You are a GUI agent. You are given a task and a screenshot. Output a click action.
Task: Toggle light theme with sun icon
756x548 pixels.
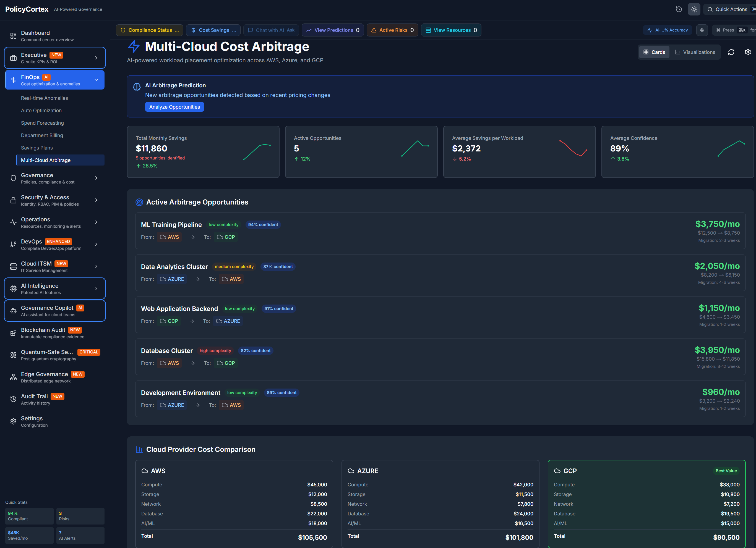[x=694, y=9]
